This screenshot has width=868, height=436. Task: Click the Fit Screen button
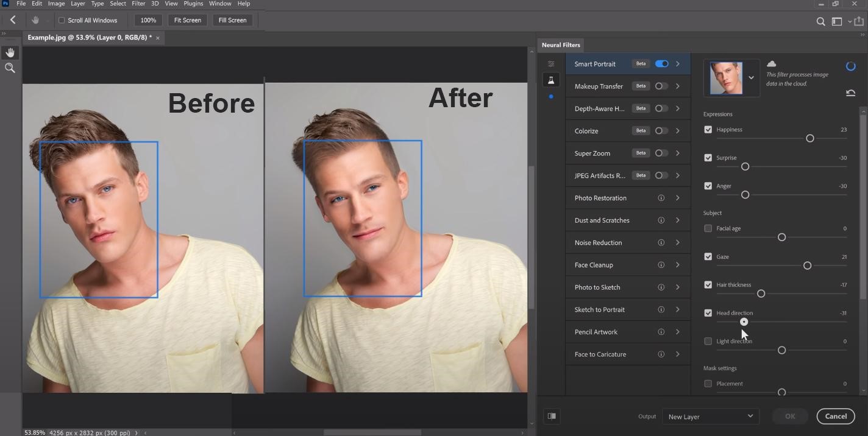[x=187, y=20]
